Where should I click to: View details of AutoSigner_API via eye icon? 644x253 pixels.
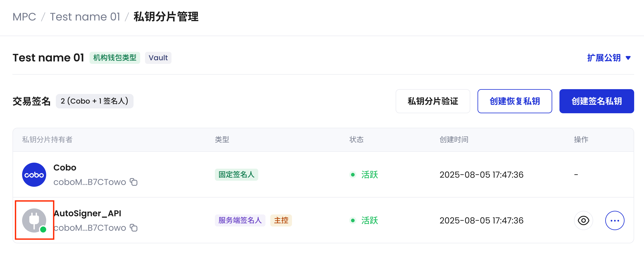[x=583, y=220]
